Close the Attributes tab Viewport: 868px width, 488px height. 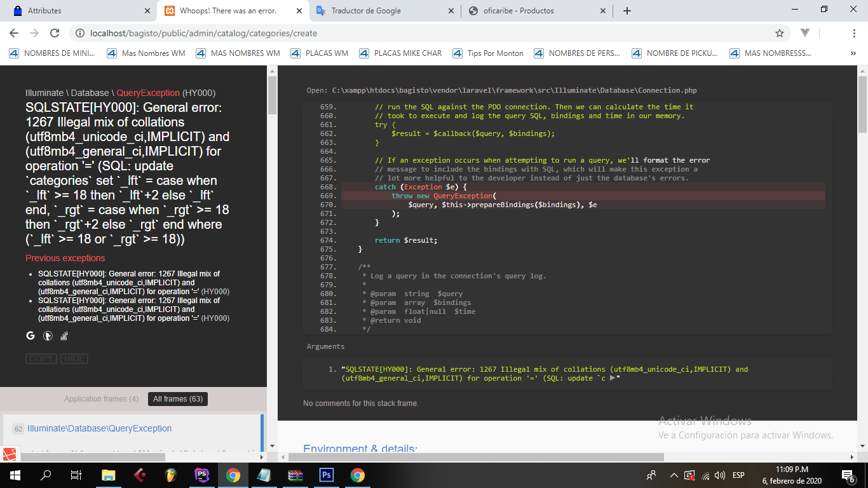pyautogui.click(x=147, y=11)
